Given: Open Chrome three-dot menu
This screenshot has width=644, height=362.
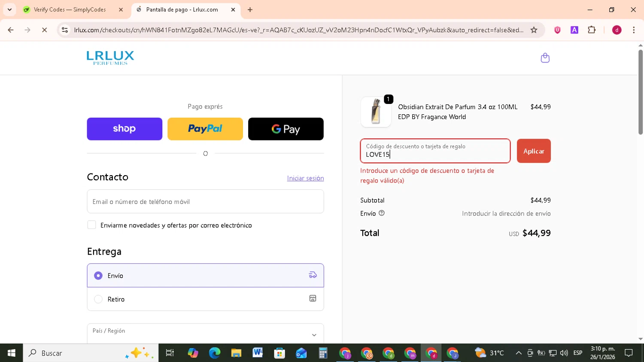Looking at the screenshot, I should [x=634, y=30].
